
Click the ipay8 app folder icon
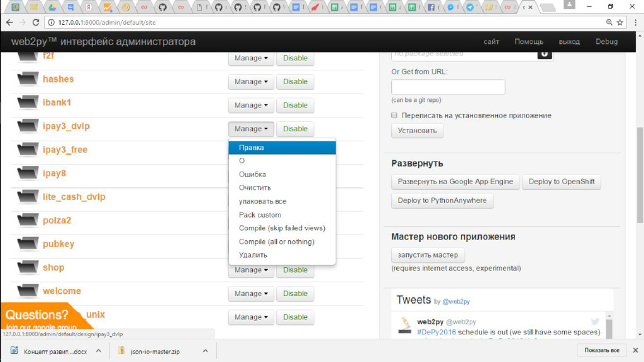28,173
